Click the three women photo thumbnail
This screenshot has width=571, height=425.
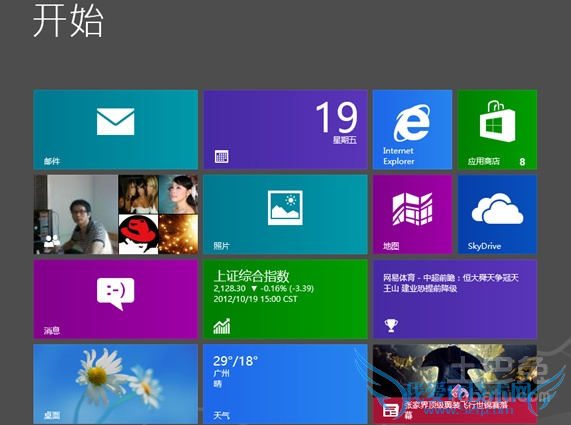tap(138, 194)
